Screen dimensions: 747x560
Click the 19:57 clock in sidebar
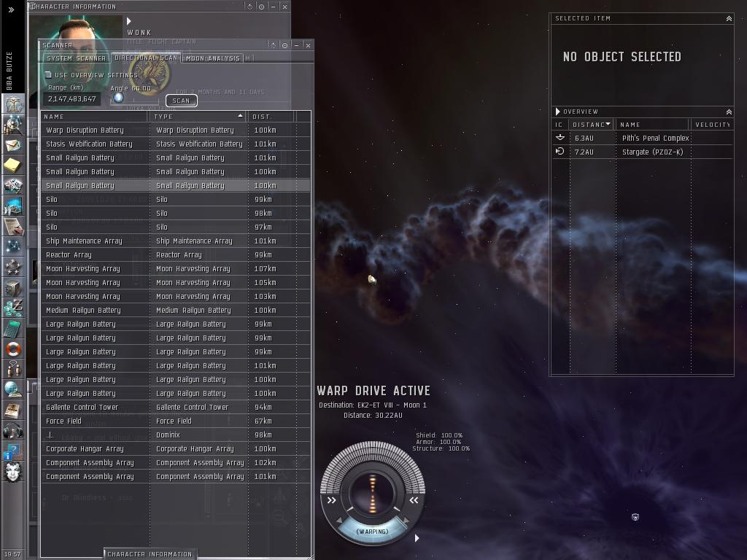[12, 554]
